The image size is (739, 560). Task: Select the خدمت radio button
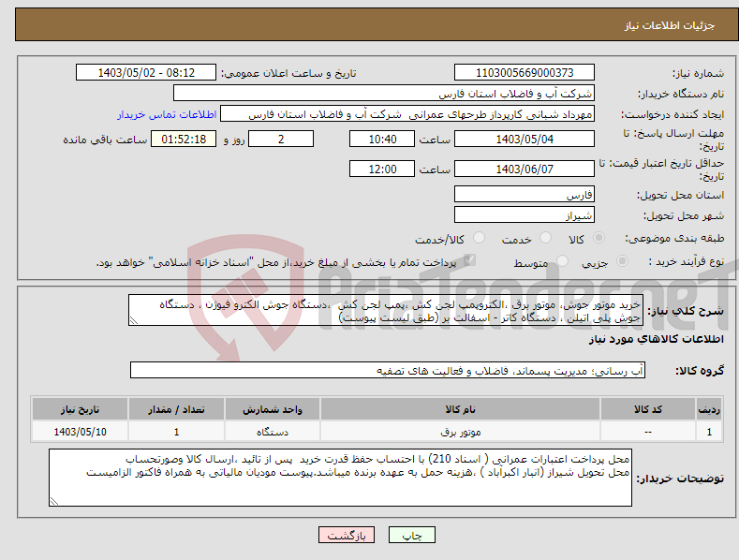[x=545, y=238]
